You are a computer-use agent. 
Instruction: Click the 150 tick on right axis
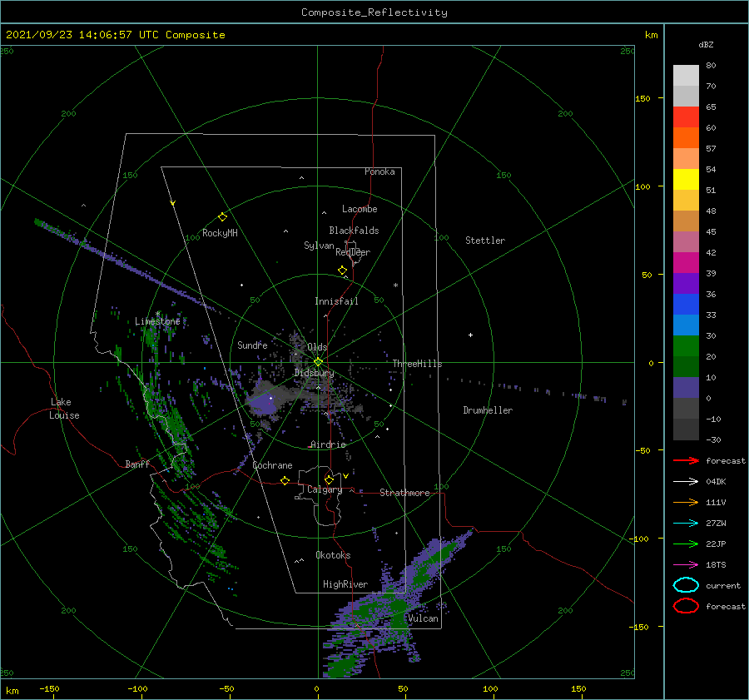[x=642, y=98]
